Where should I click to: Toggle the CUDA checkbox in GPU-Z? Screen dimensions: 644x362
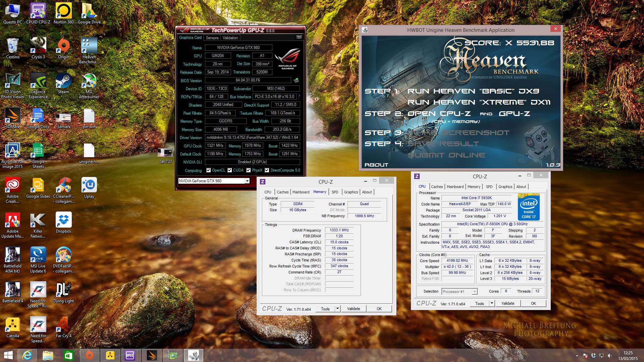[x=230, y=170]
